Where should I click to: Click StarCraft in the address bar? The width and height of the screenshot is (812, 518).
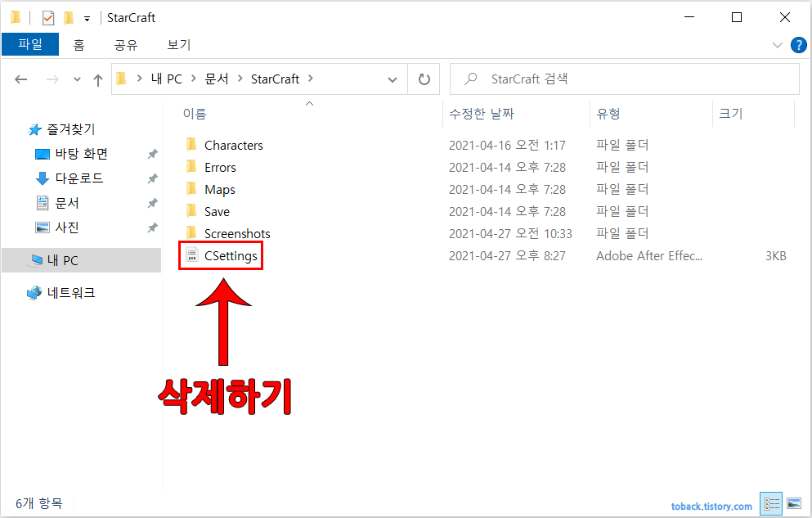click(275, 79)
